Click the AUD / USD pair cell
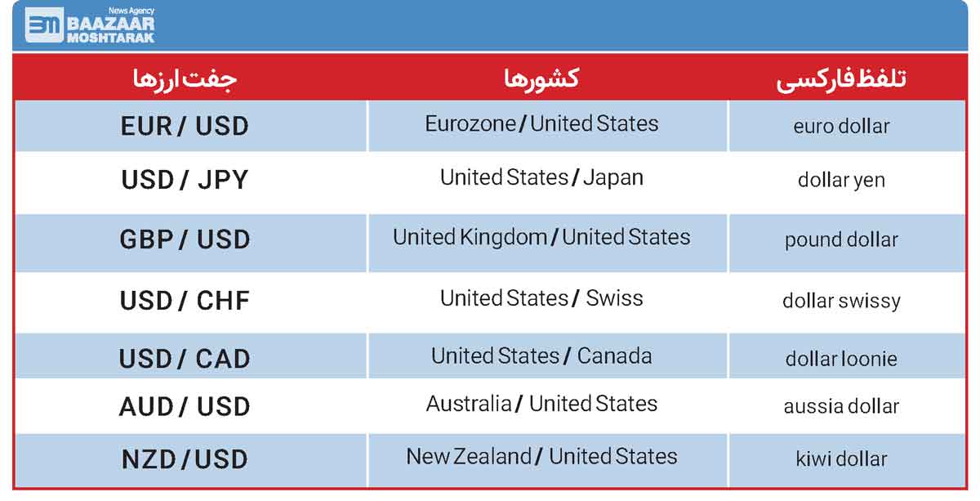Image resolution: width=980 pixels, height=501 pixels. [x=185, y=405]
